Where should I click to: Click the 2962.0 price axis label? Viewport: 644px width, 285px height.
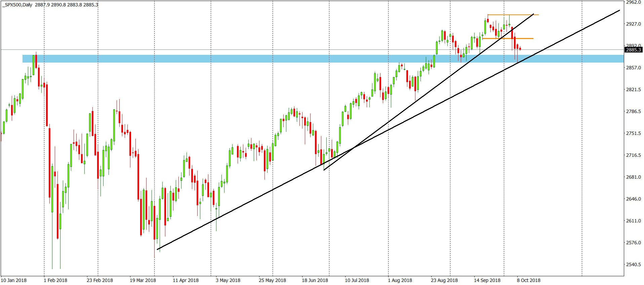point(634,2)
